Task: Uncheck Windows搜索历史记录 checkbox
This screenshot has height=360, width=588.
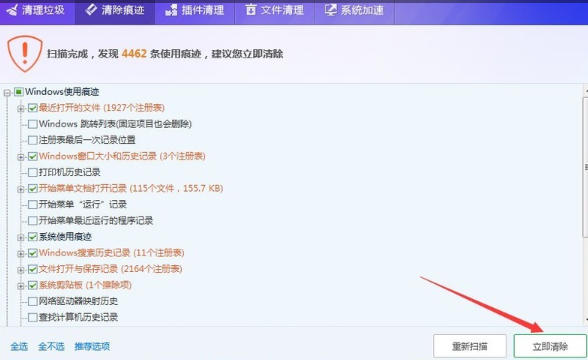Action: pyautogui.click(x=33, y=253)
